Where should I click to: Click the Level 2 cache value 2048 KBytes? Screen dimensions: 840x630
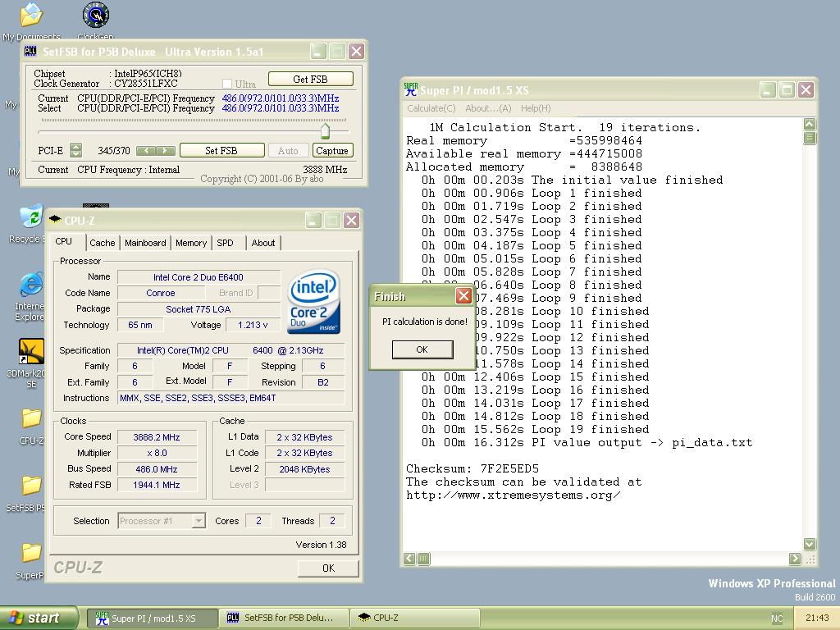point(304,468)
